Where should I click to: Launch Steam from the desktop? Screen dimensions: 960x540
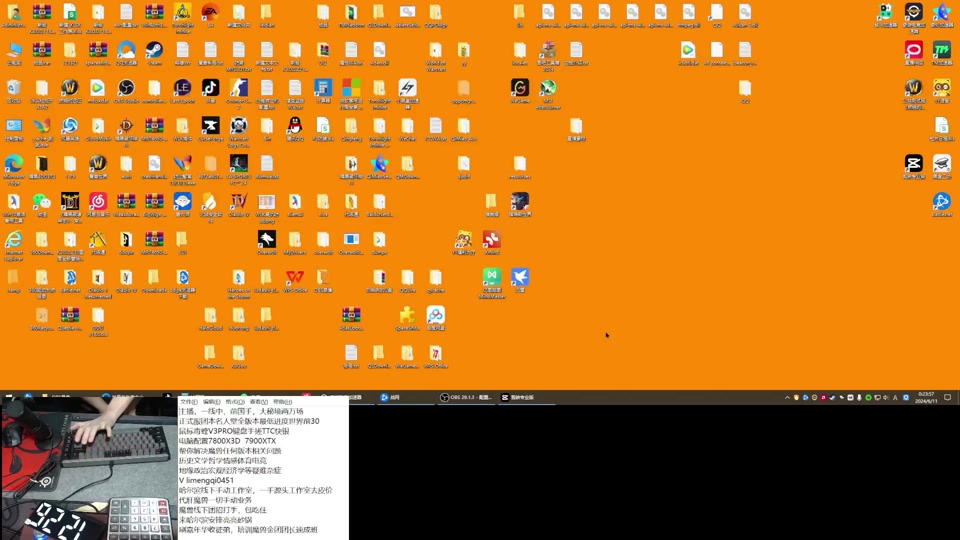[154, 50]
